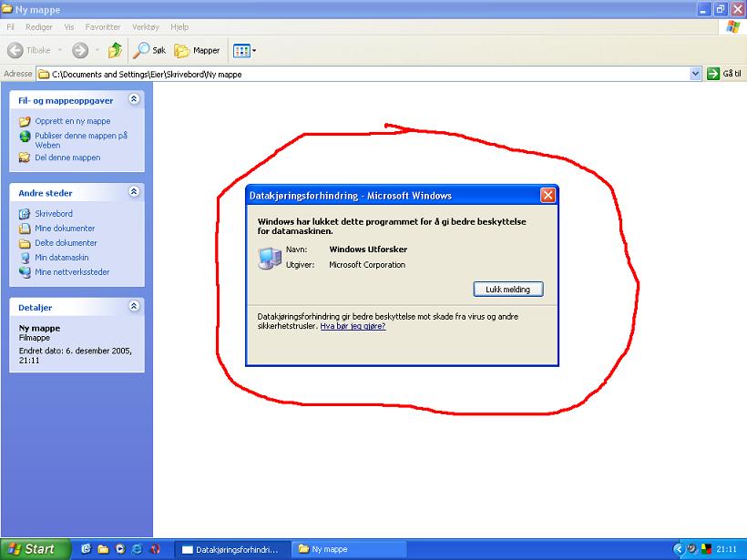Open the Rediger menu
Screen dimensions: 747x560
coord(39,27)
